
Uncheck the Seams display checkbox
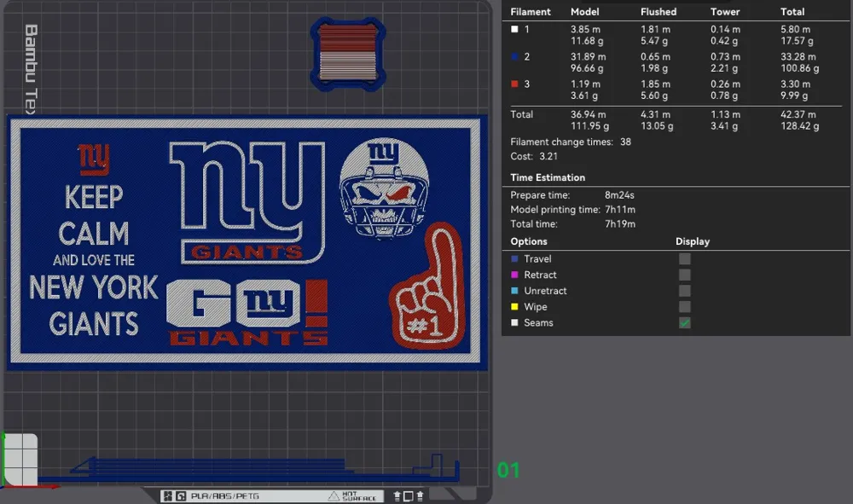pos(684,323)
